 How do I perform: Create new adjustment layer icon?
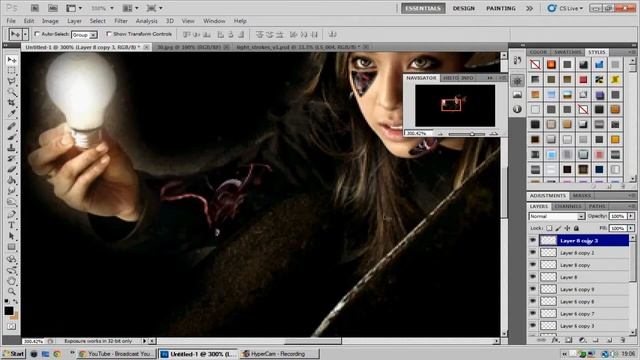582,340
